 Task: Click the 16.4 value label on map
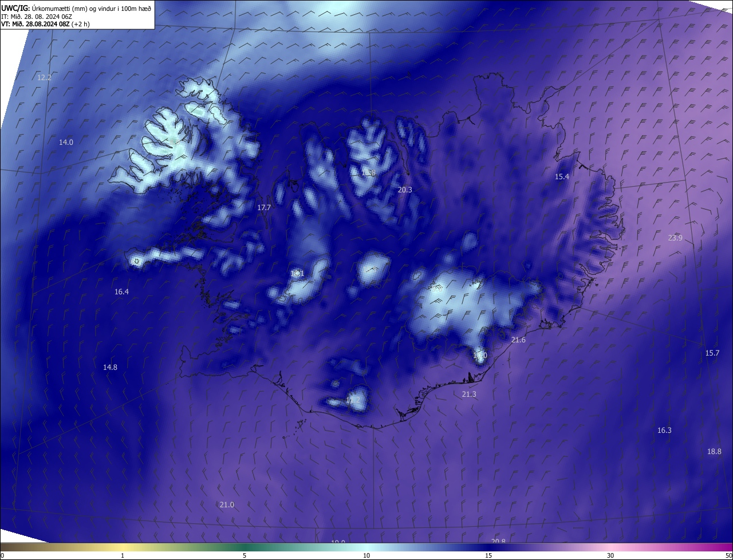(121, 291)
